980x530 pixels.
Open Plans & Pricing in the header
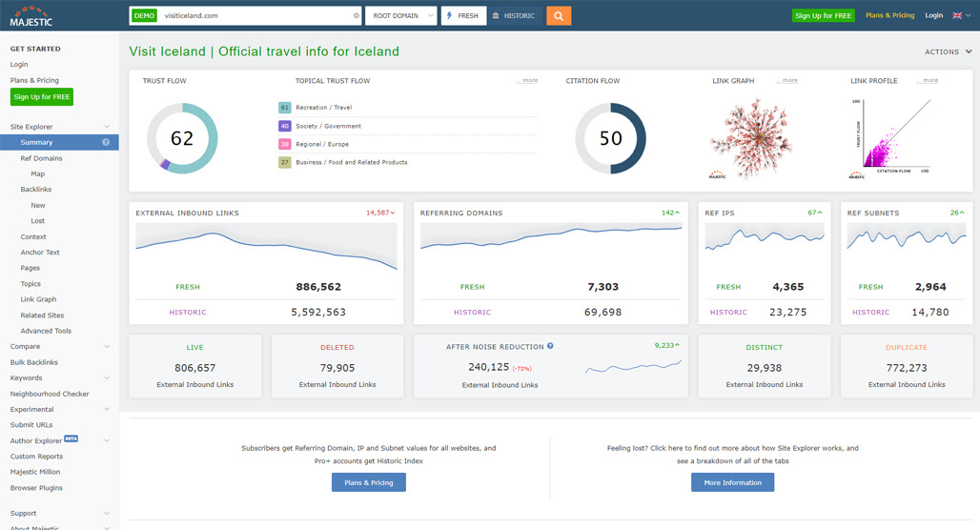890,15
